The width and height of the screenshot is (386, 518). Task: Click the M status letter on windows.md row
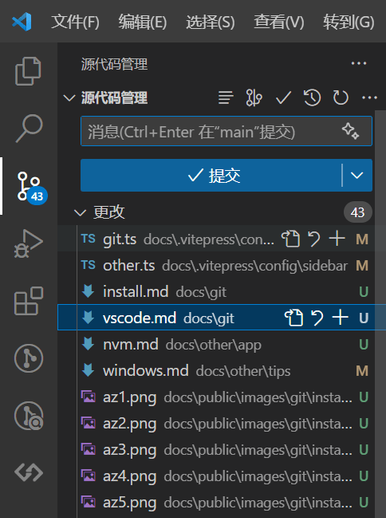(362, 371)
